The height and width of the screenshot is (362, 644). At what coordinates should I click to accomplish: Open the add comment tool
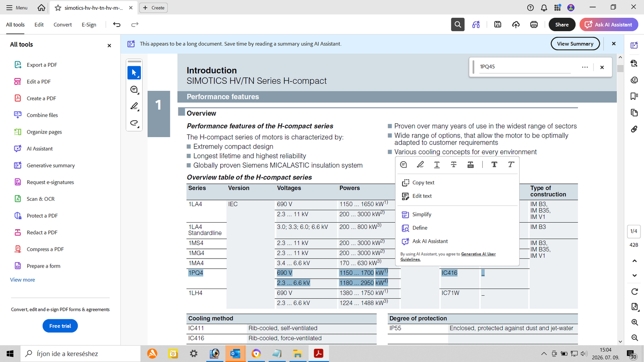click(x=134, y=89)
